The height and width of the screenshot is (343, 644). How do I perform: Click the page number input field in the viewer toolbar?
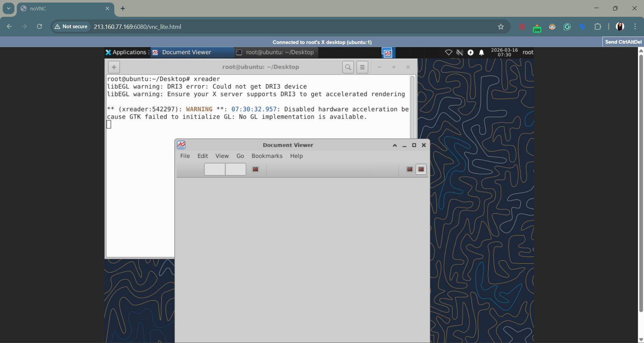215,169
